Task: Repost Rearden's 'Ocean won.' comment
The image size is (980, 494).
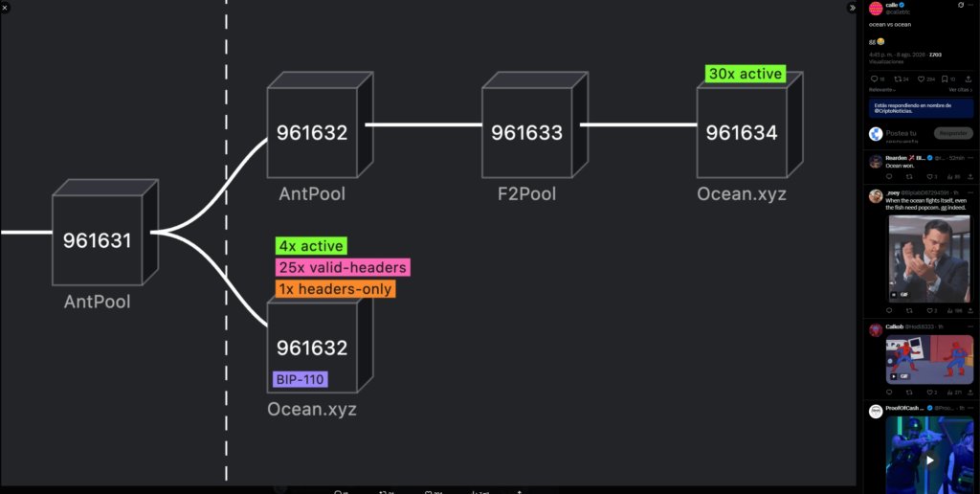Action: pos(909,177)
